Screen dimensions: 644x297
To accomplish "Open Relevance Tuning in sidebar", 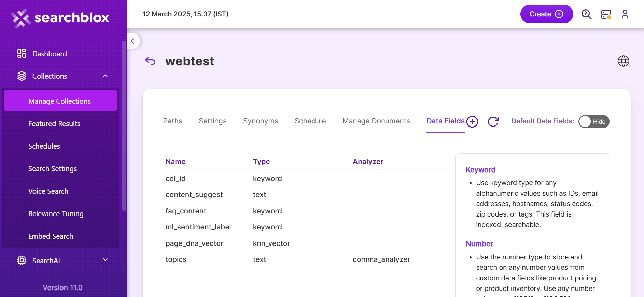I will 56,214.
